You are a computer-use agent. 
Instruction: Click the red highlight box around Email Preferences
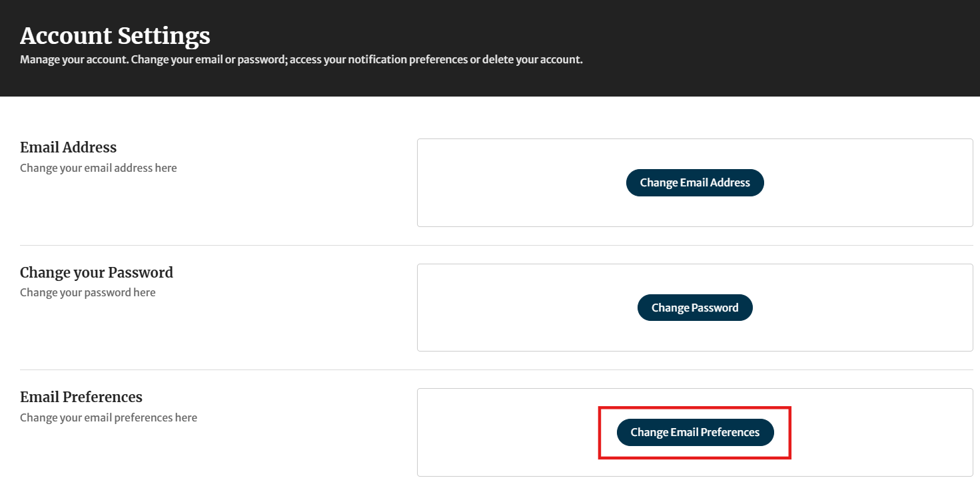point(695,407)
